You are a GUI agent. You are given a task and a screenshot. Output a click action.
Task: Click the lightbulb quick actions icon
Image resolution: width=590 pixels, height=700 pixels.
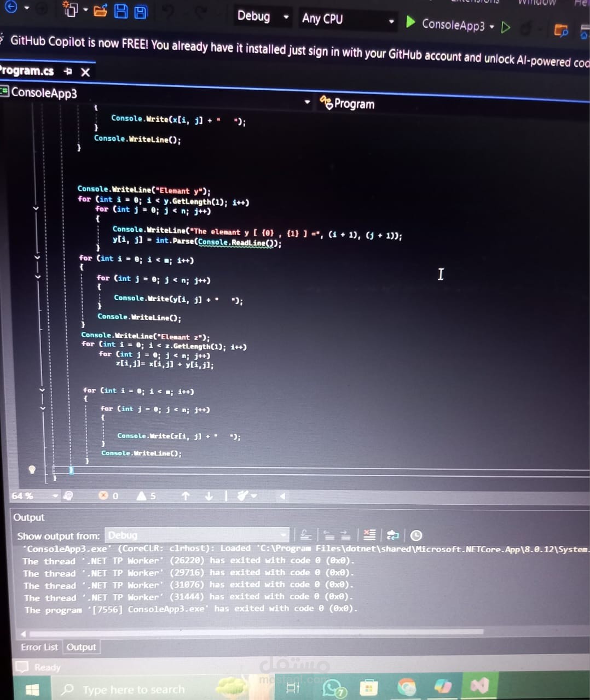pyautogui.click(x=32, y=469)
